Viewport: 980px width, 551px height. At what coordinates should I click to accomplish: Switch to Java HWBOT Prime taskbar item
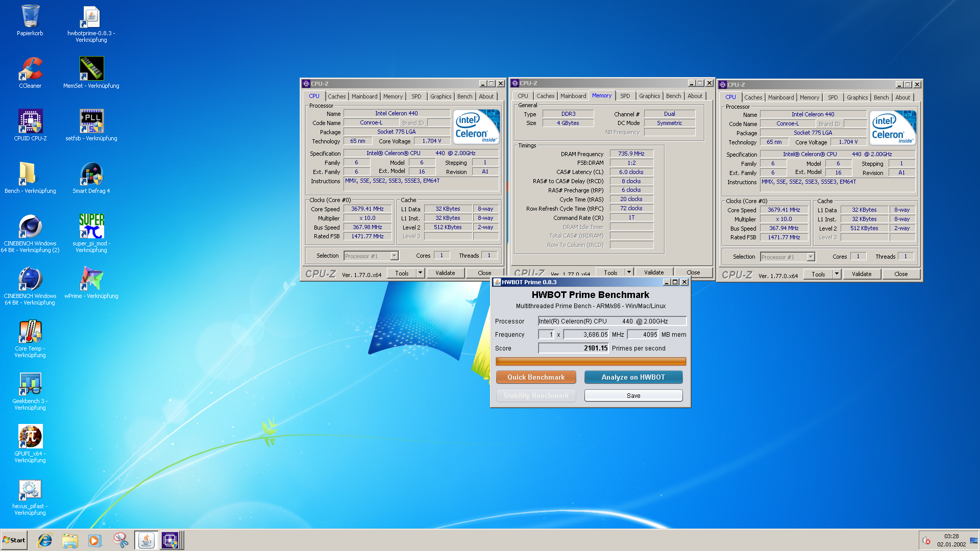point(146,540)
